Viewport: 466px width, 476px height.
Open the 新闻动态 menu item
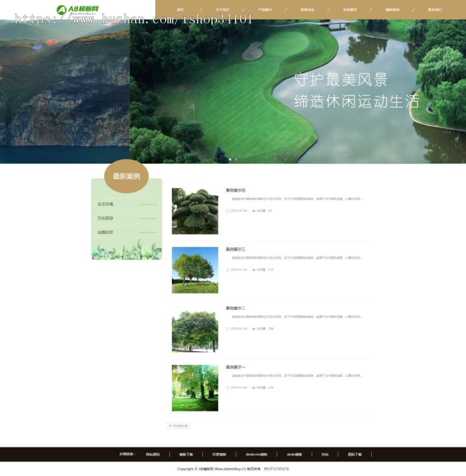pyautogui.click(x=307, y=9)
